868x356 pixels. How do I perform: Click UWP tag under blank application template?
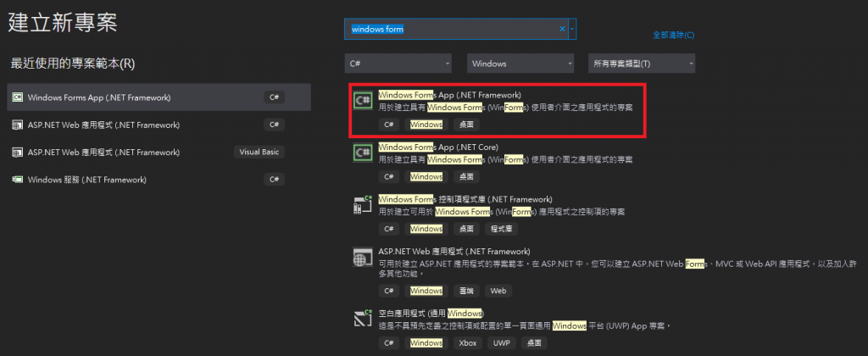[501, 343]
